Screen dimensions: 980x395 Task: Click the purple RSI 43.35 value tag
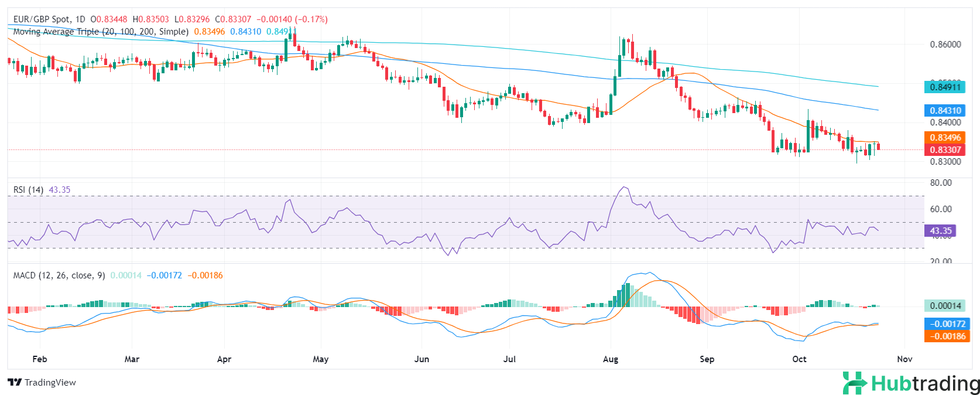coord(940,231)
